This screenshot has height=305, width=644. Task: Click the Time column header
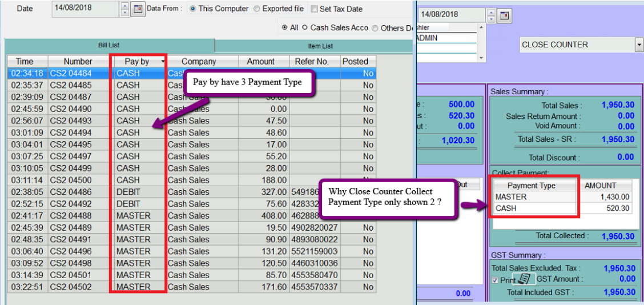(x=25, y=61)
